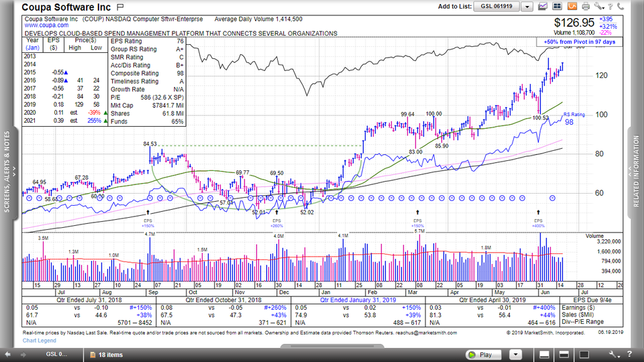Add stock to GSL 061919 list
Image resolution: width=644 pixels, height=362 pixels.
496,7
